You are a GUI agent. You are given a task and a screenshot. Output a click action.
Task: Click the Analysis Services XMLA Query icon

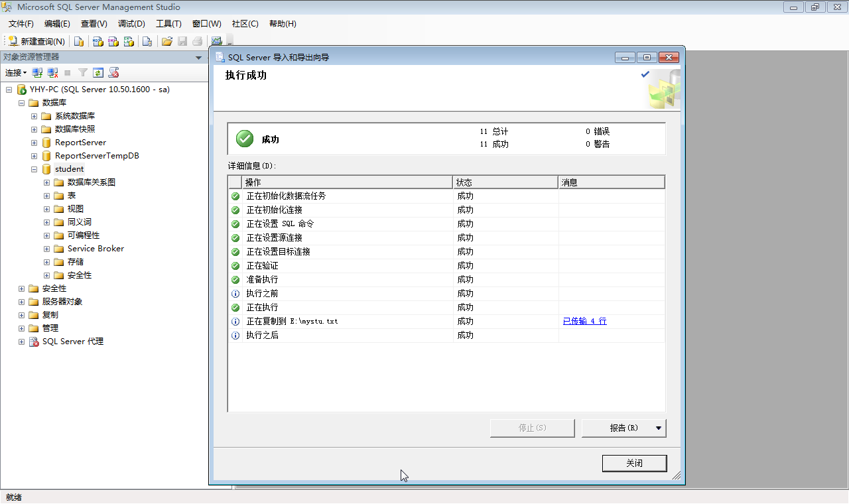129,41
